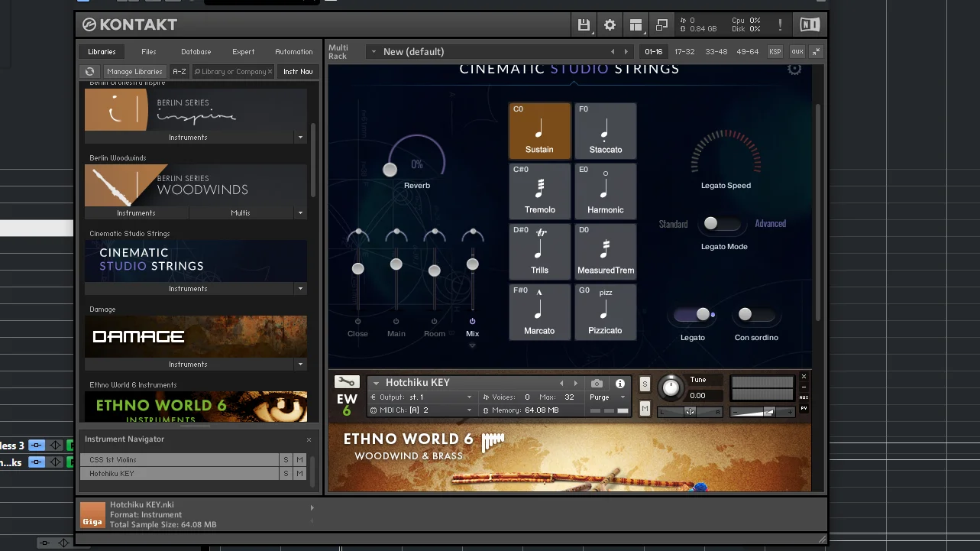Open snapshot camera view for Hotchiku KEY
Image resolution: width=980 pixels, height=551 pixels.
pos(597,384)
